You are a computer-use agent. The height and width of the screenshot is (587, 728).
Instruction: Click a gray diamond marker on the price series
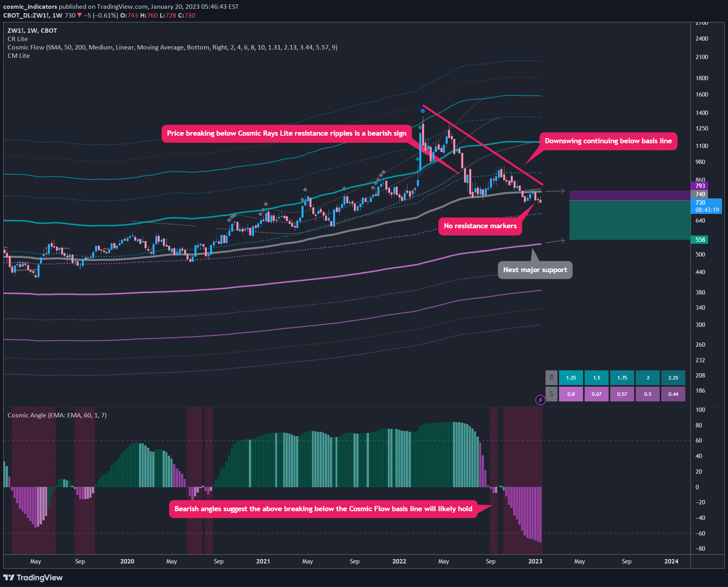305,190
